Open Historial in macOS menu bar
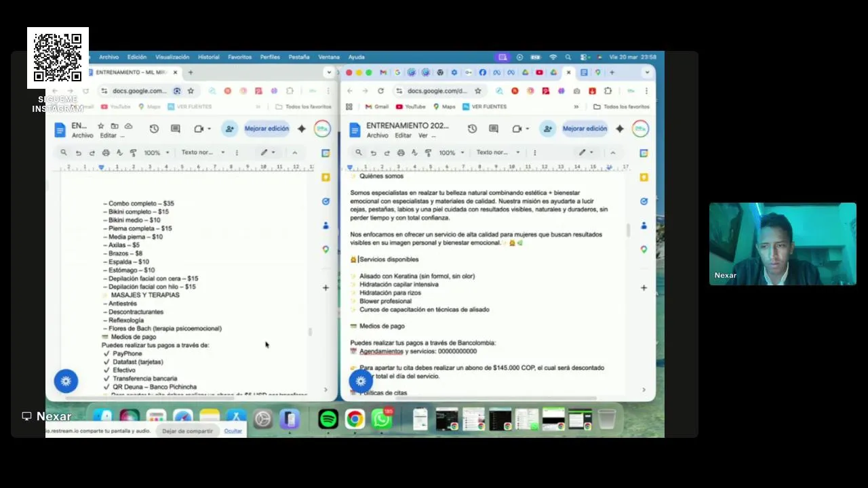Screen dimensions: 868x488 pyautogui.click(x=208, y=57)
